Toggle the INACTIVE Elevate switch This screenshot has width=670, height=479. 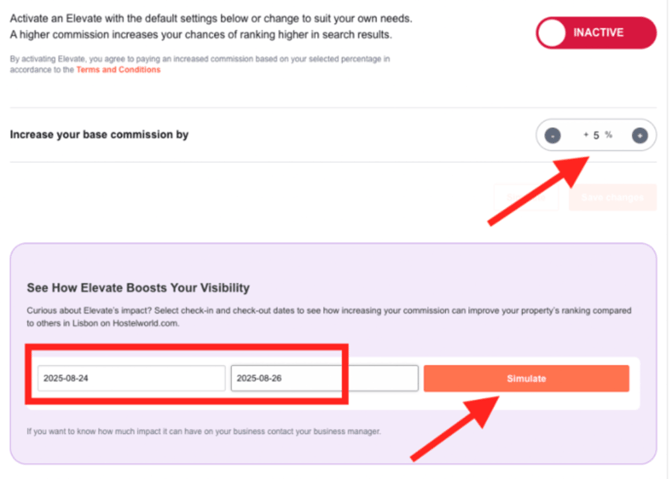[x=595, y=33]
